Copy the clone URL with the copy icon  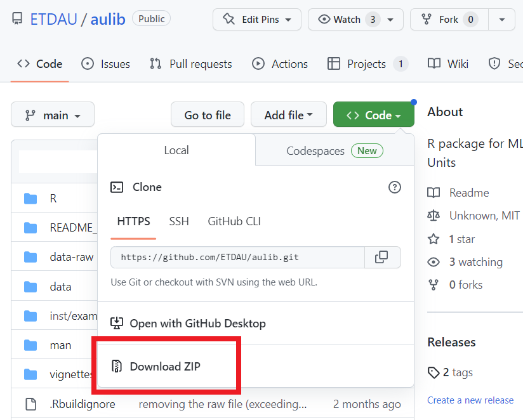click(383, 257)
